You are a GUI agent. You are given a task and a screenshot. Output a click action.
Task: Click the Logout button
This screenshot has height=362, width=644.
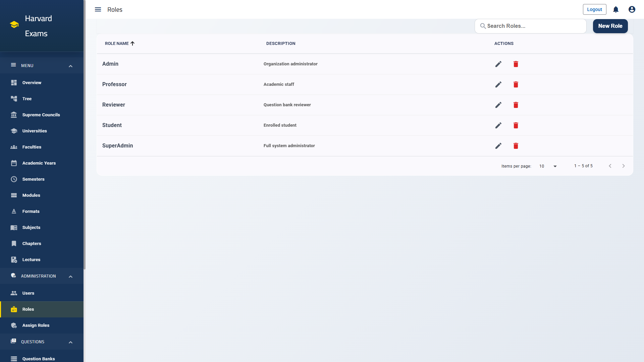tap(594, 9)
